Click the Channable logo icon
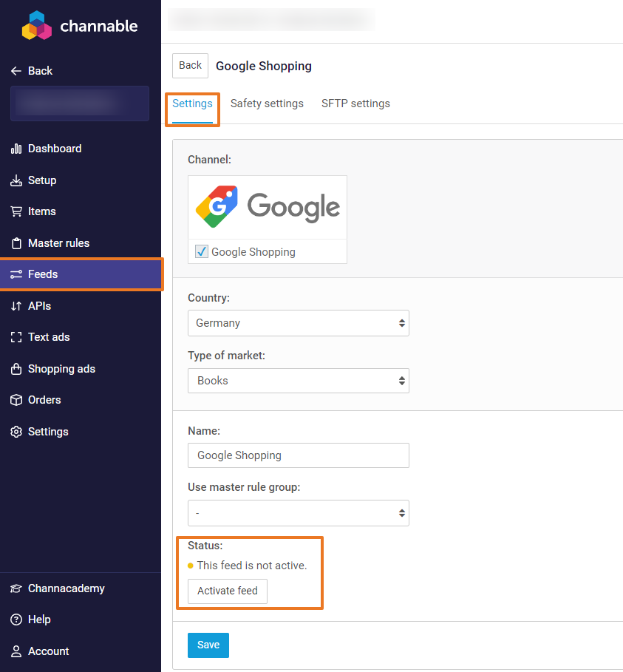Image resolution: width=623 pixels, height=672 pixels. [x=37, y=26]
